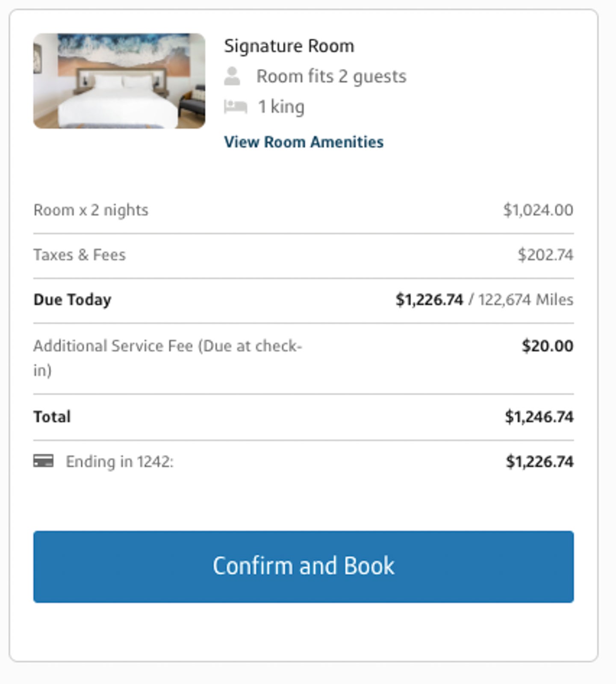Click the $1,246.74 total amount
The height and width of the screenshot is (684, 616).
(x=539, y=417)
